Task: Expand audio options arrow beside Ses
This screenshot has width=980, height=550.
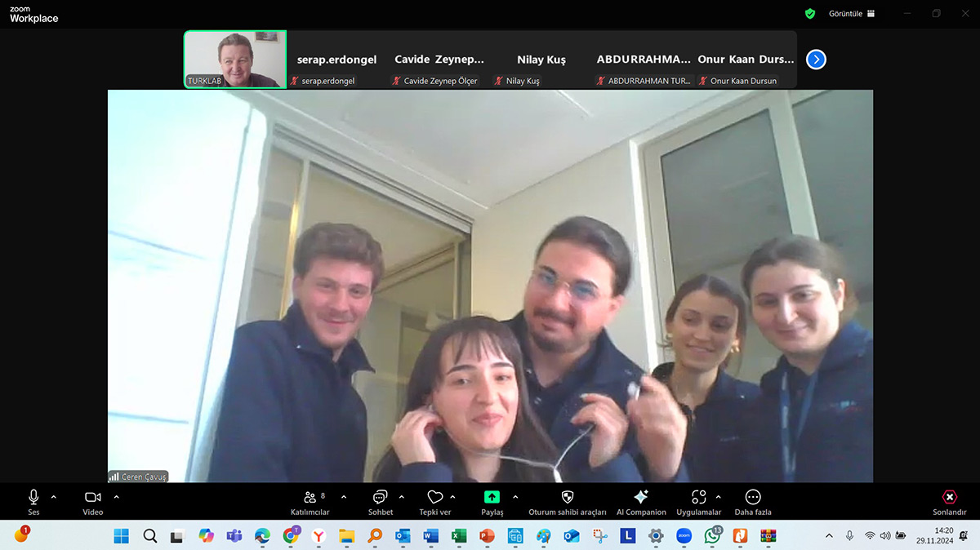Action: (54, 497)
